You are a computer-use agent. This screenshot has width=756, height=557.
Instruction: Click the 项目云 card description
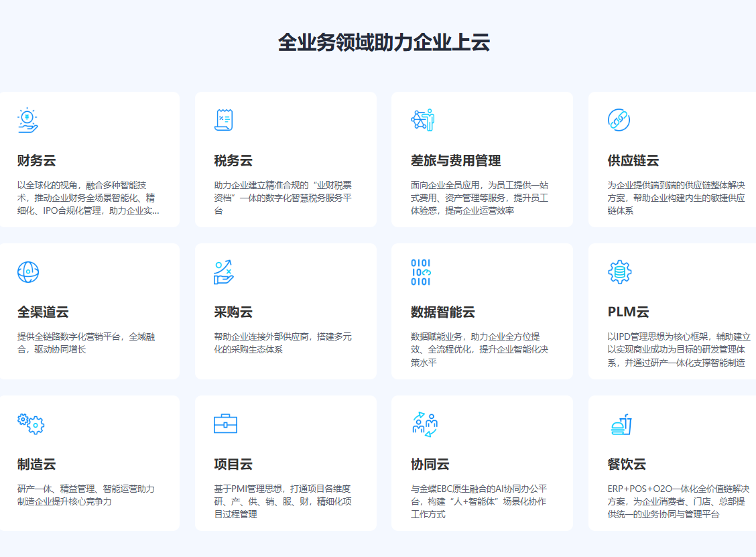282,501
